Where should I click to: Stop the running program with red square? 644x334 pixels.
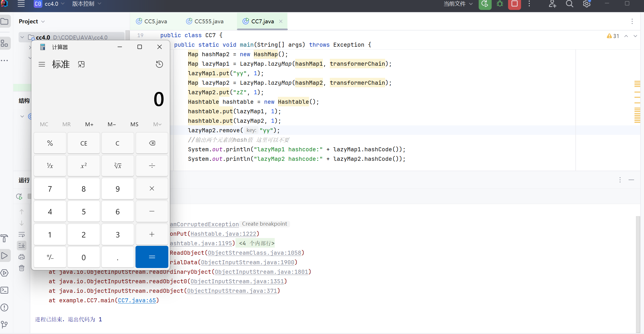(x=515, y=4)
